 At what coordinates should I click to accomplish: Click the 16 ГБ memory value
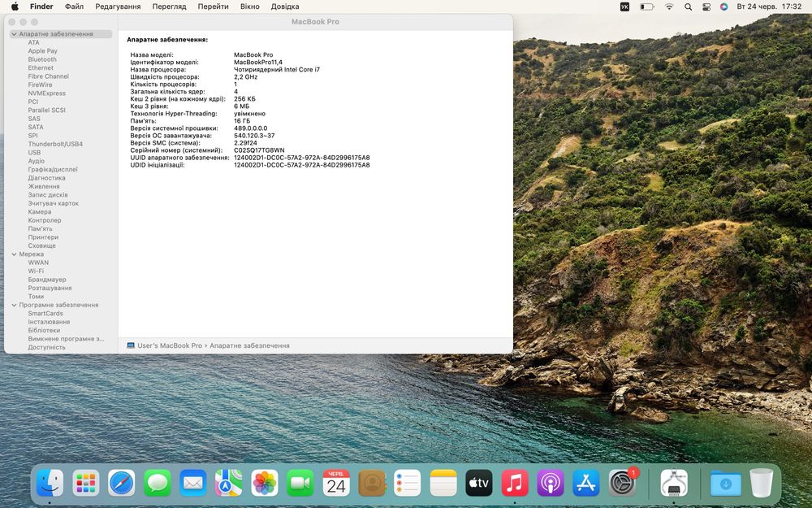point(242,121)
